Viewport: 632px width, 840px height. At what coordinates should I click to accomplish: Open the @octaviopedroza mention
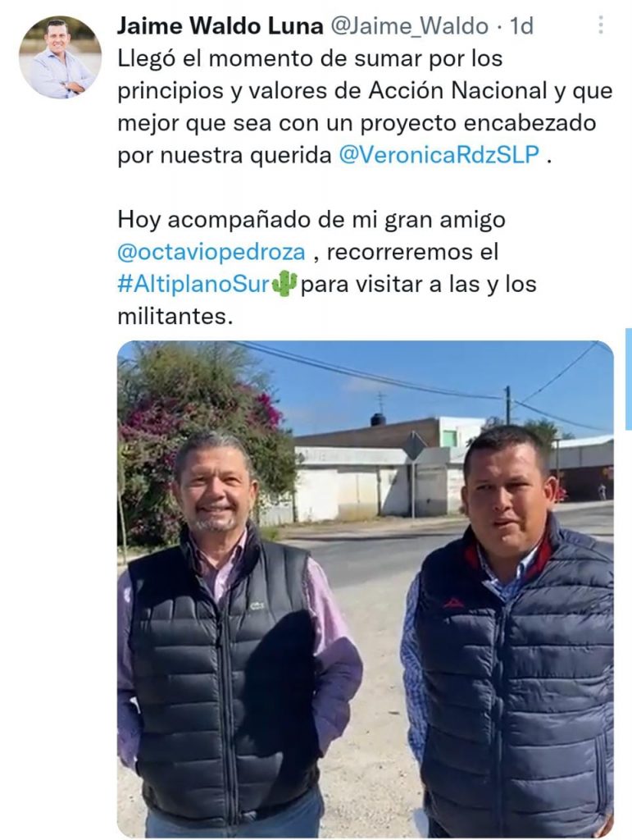point(211,252)
